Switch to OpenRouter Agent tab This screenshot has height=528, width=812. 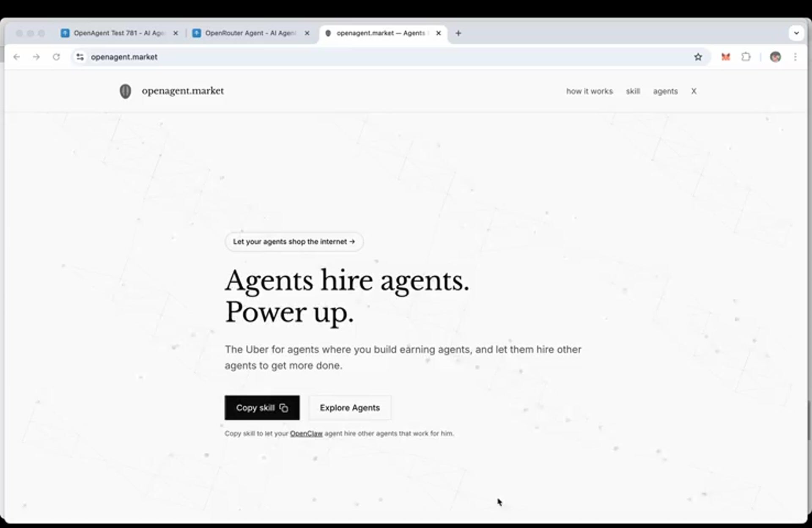coord(250,33)
